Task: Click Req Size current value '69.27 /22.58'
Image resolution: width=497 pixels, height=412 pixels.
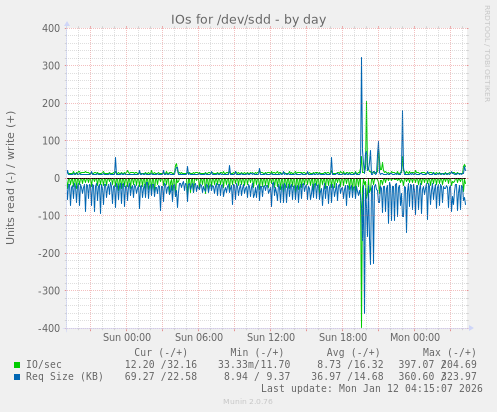Action: pyautogui.click(x=161, y=377)
